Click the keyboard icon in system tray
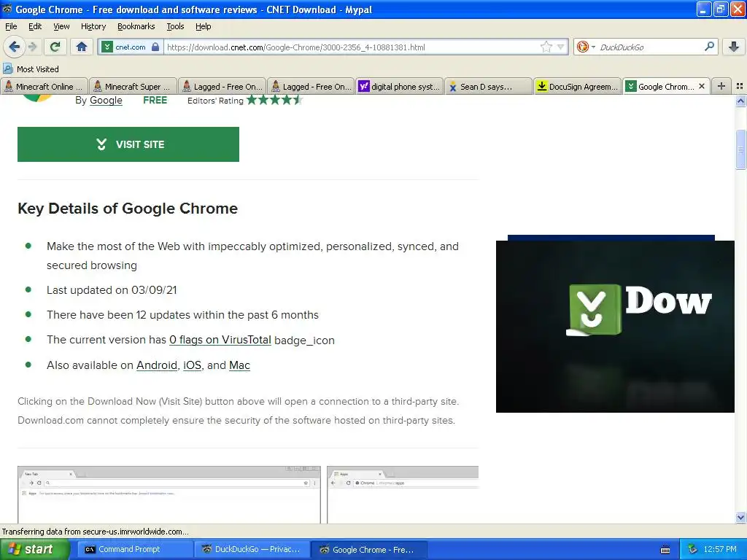Viewport: 747px width, 560px height. click(x=665, y=550)
